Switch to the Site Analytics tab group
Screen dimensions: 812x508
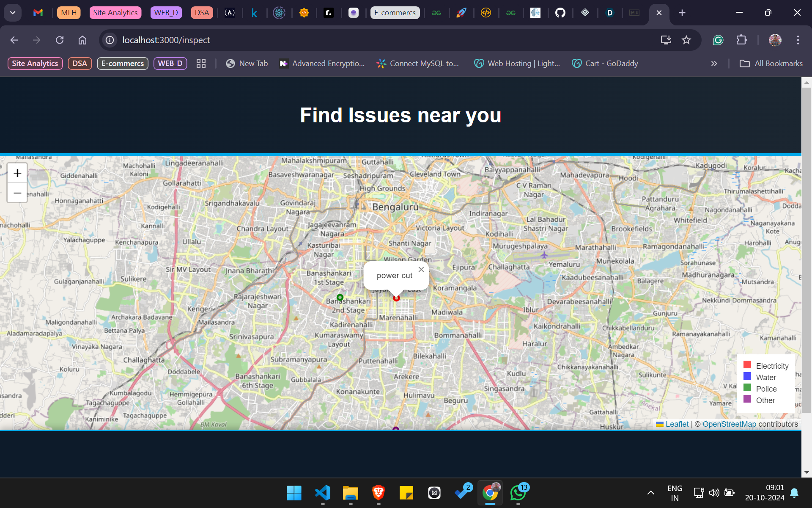coord(115,13)
